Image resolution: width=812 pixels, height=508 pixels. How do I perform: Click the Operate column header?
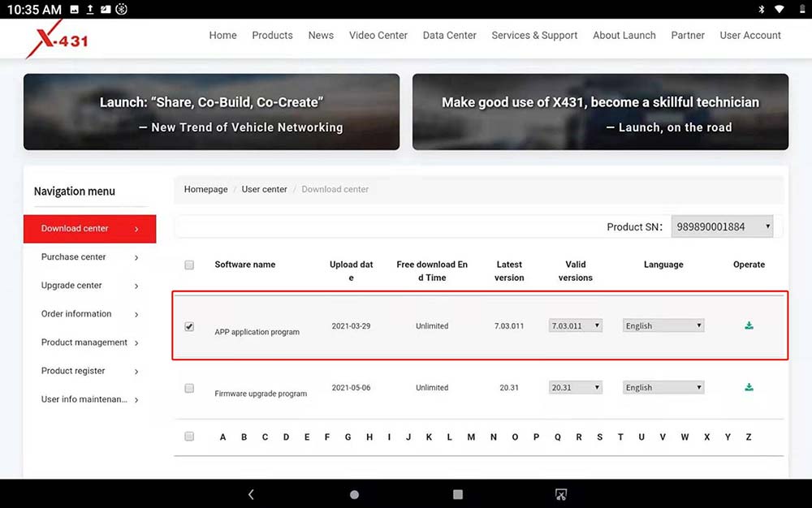[x=749, y=265]
